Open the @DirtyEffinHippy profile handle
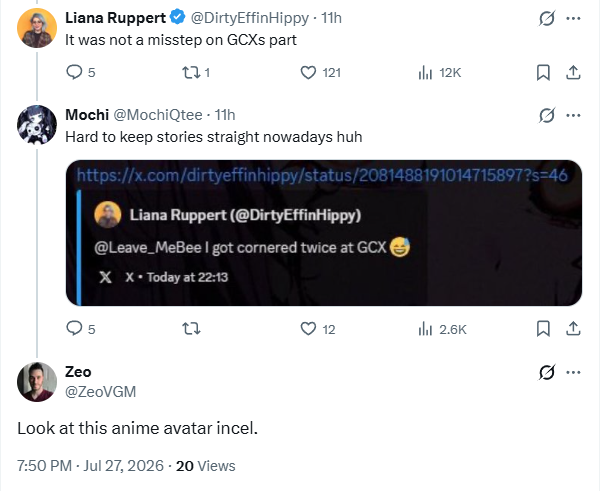 click(249, 18)
